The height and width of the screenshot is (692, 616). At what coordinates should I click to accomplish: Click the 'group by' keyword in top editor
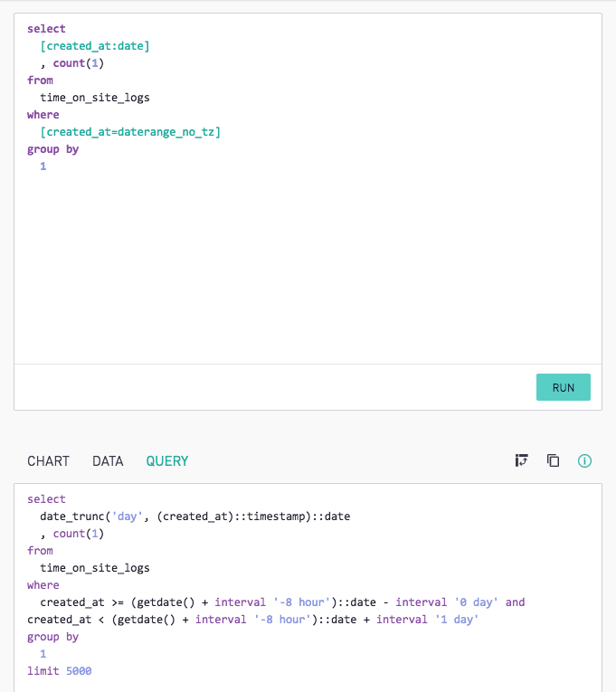53,149
